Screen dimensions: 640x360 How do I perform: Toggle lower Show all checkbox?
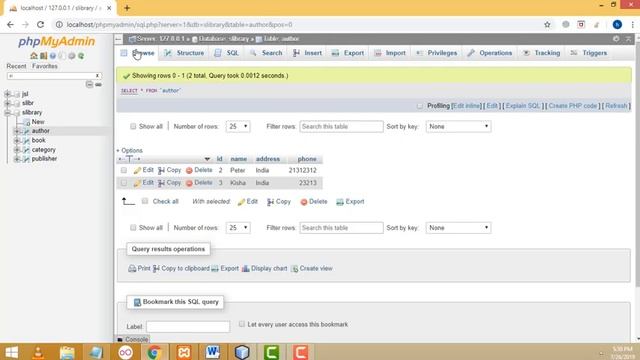pyautogui.click(x=133, y=228)
